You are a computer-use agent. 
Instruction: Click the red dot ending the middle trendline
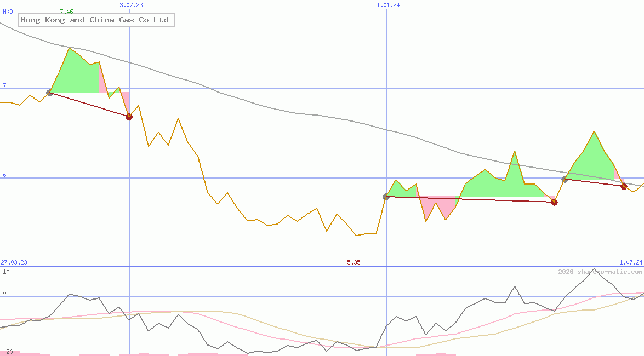coord(554,202)
